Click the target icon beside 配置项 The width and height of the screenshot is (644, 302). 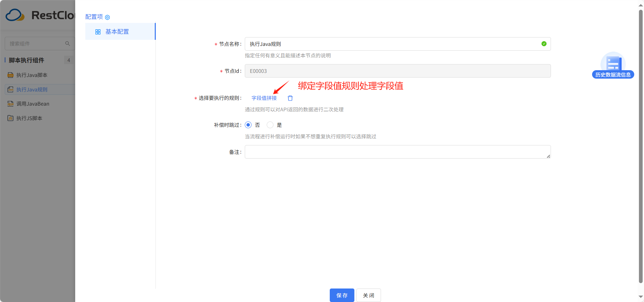tap(108, 17)
